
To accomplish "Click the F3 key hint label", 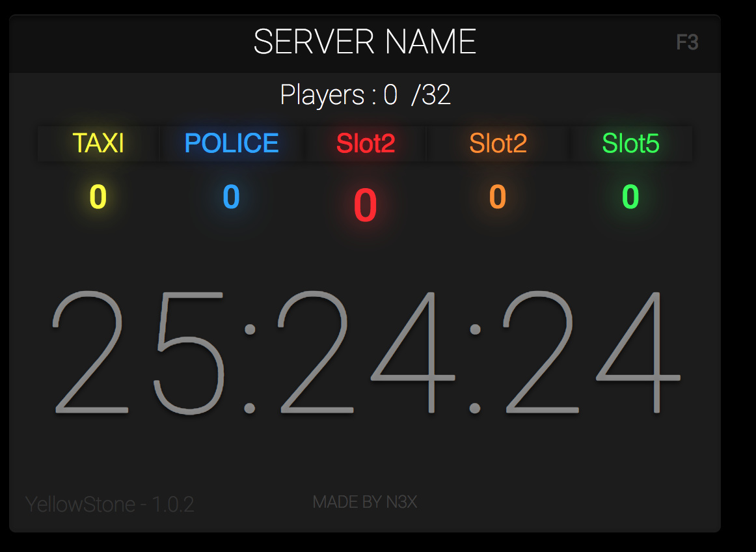I will 688,42.
